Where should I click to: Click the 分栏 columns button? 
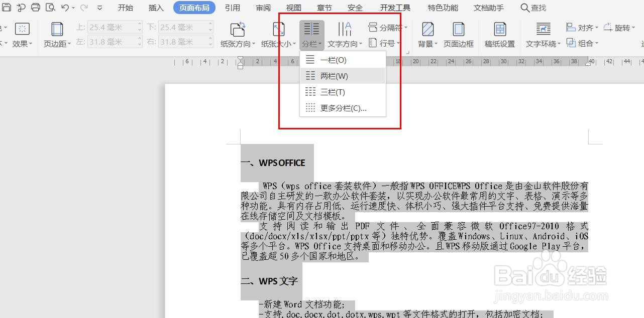click(312, 35)
